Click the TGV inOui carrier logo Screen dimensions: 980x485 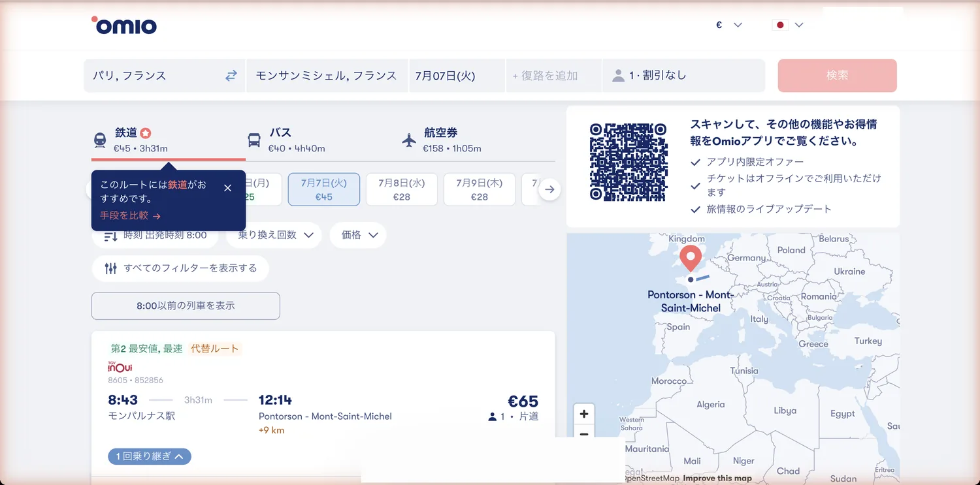[120, 367]
